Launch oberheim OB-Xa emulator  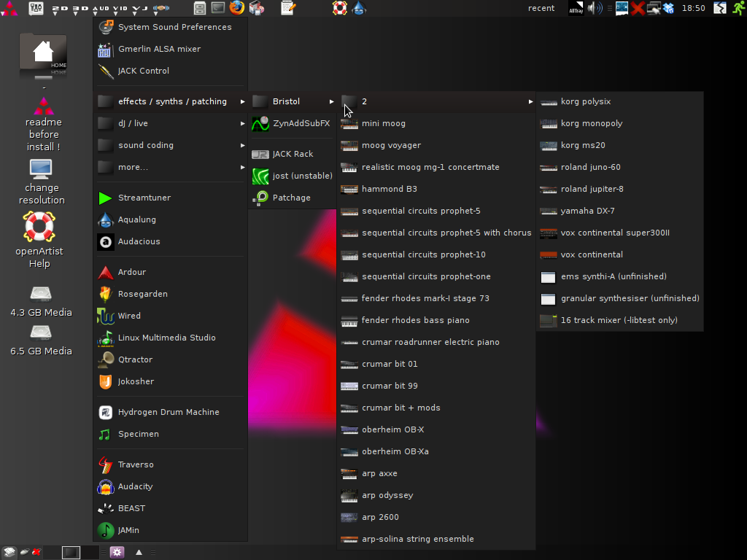[436, 451]
